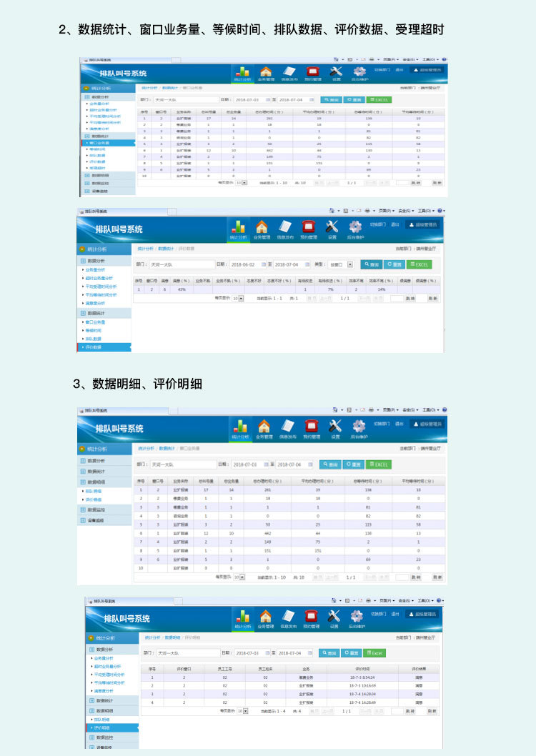Open 统计分析 bar-chart icon in first screenshot

click(x=242, y=74)
